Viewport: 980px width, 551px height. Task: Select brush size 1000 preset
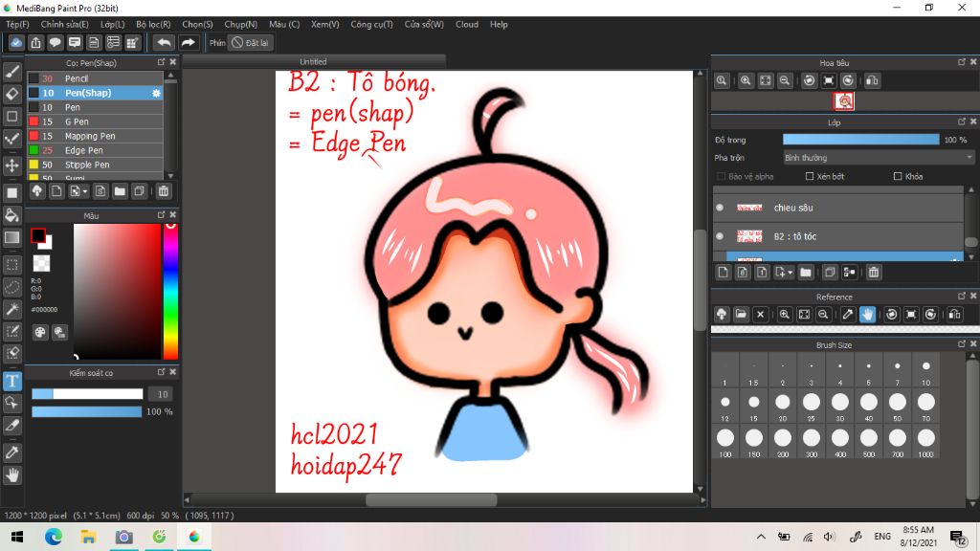point(925,442)
